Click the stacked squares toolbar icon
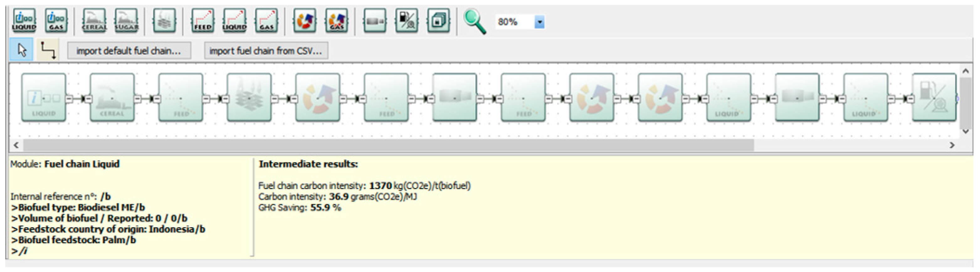The height and width of the screenshot is (272, 980). point(439,21)
